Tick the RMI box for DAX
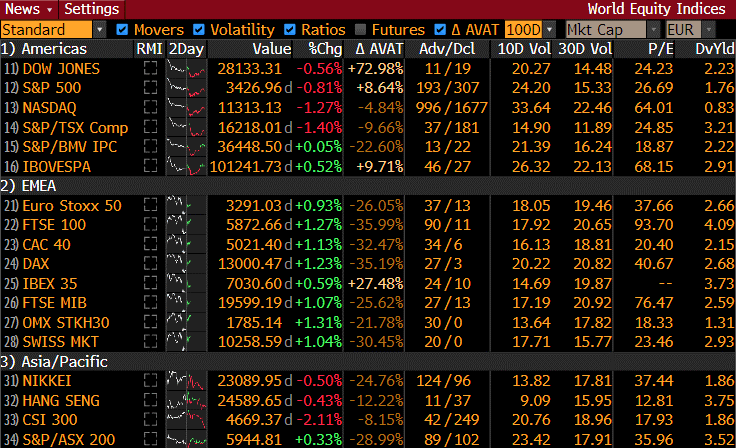This screenshot has height=448, width=736. coord(150,263)
